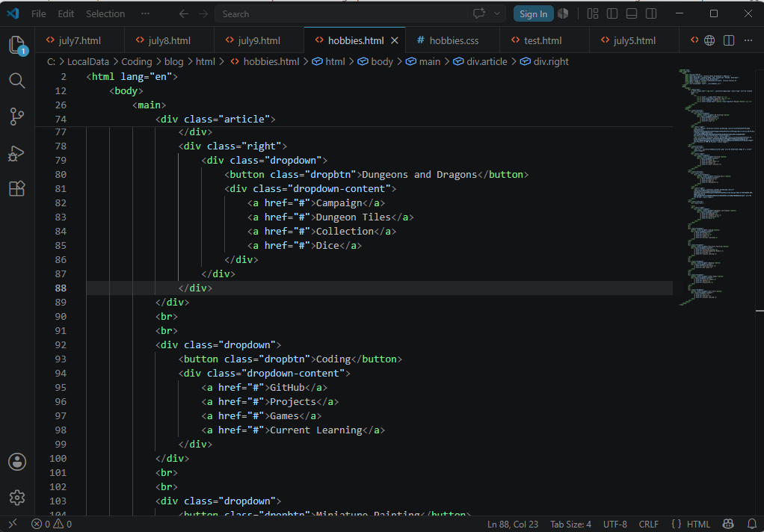Open the Edit menu
The height and width of the screenshot is (532, 764).
point(66,13)
